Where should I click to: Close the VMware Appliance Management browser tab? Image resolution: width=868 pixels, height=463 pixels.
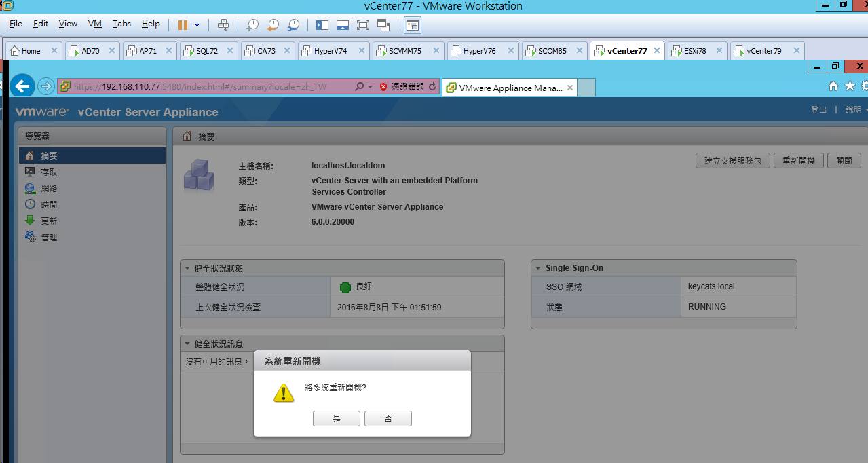click(x=571, y=88)
